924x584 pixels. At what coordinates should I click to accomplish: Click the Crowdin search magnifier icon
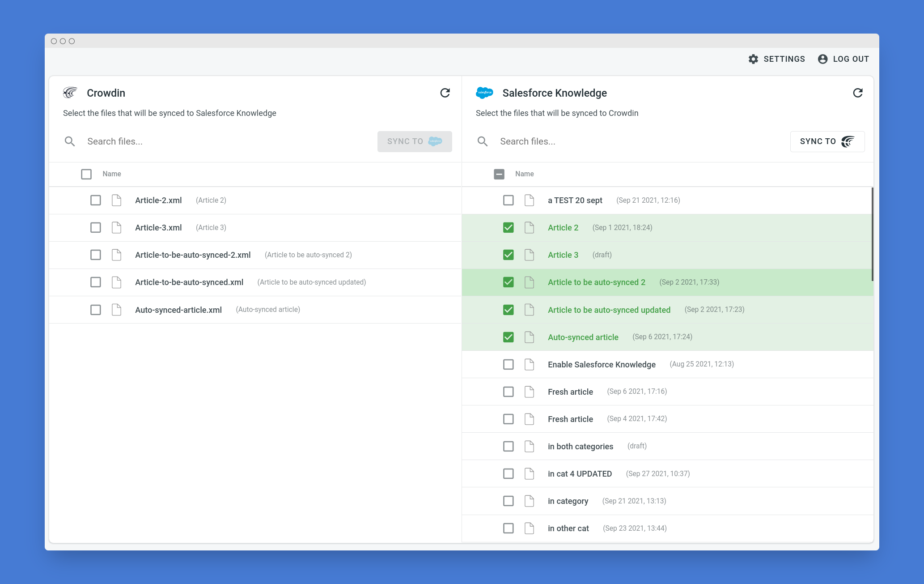point(70,141)
